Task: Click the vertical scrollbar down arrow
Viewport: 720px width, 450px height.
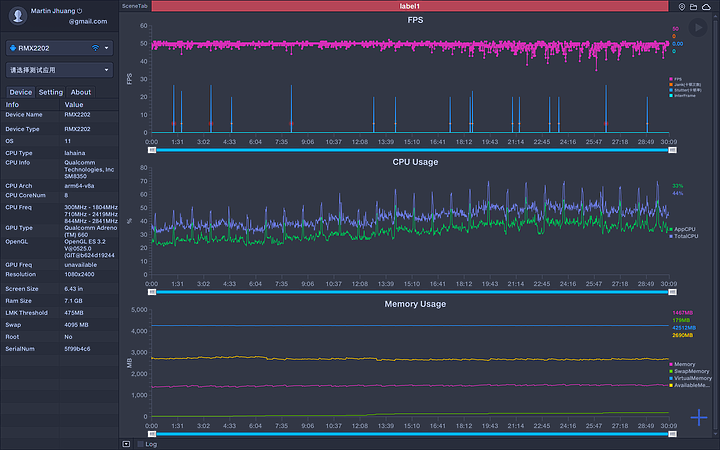Action: pyautogui.click(x=716, y=435)
